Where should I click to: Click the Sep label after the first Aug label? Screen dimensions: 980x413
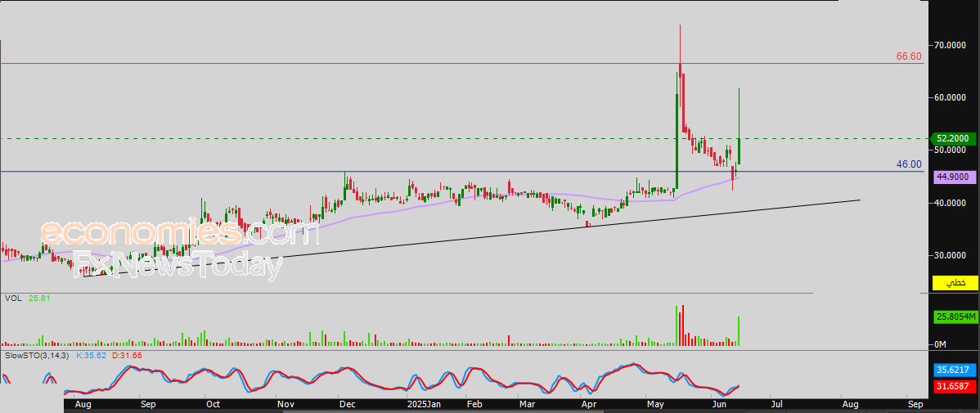pos(147,404)
